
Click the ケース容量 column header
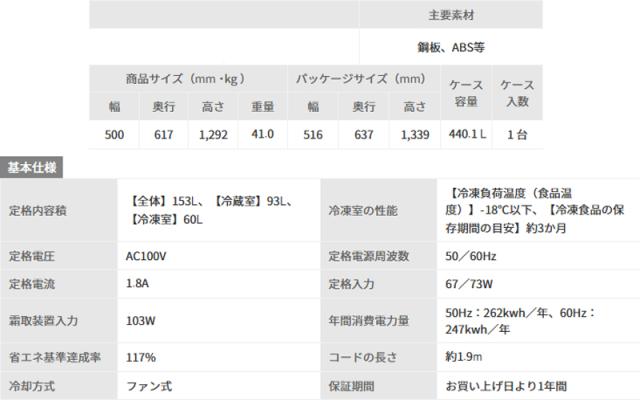click(x=466, y=93)
